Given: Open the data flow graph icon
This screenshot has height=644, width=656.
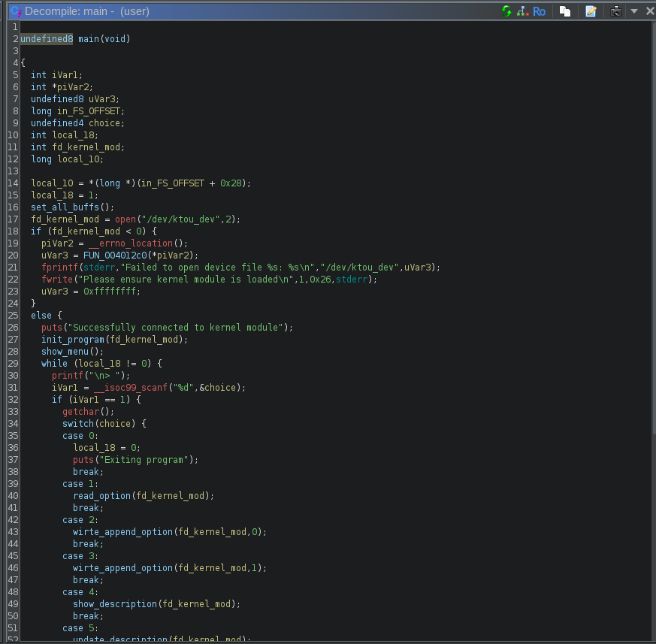Looking at the screenshot, I should pyautogui.click(x=522, y=11).
